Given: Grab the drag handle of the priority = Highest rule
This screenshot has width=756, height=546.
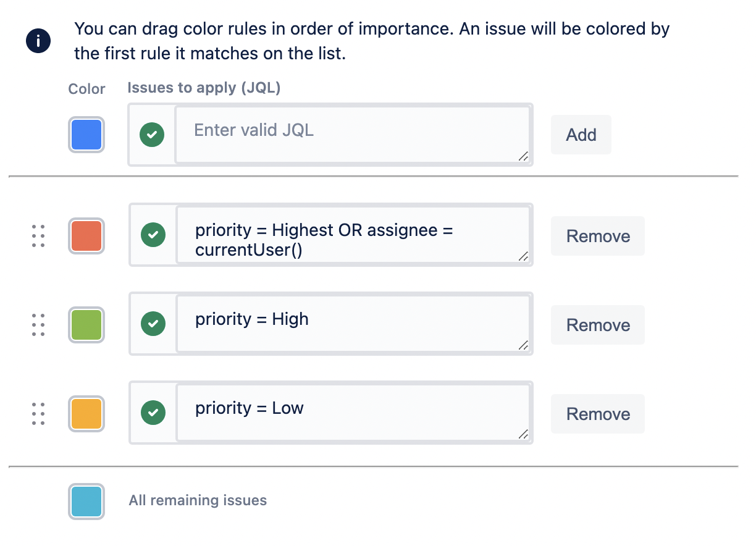Looking at the screenshot, I should click(38, 236).
